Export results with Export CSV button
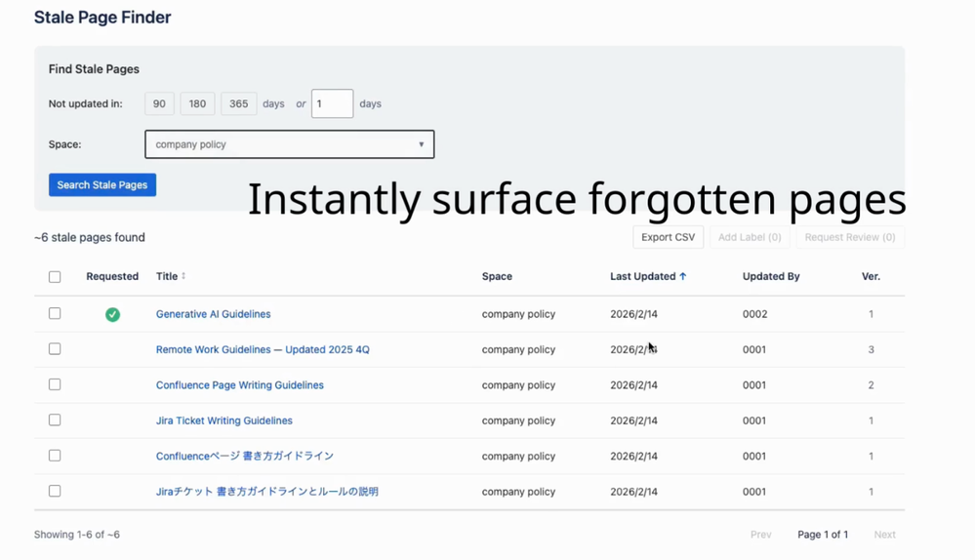The image size is (975, 560). (x=668, y=237)
